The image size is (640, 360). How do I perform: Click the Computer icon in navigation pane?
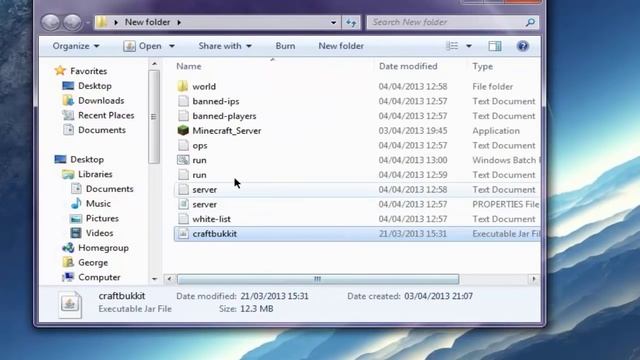point(68,277)
